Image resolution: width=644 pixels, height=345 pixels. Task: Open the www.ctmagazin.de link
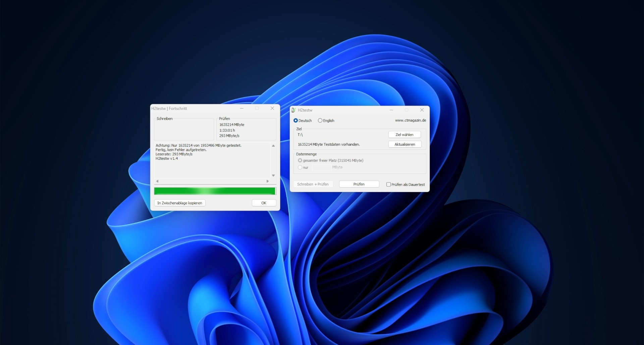(x=410, y=120)
